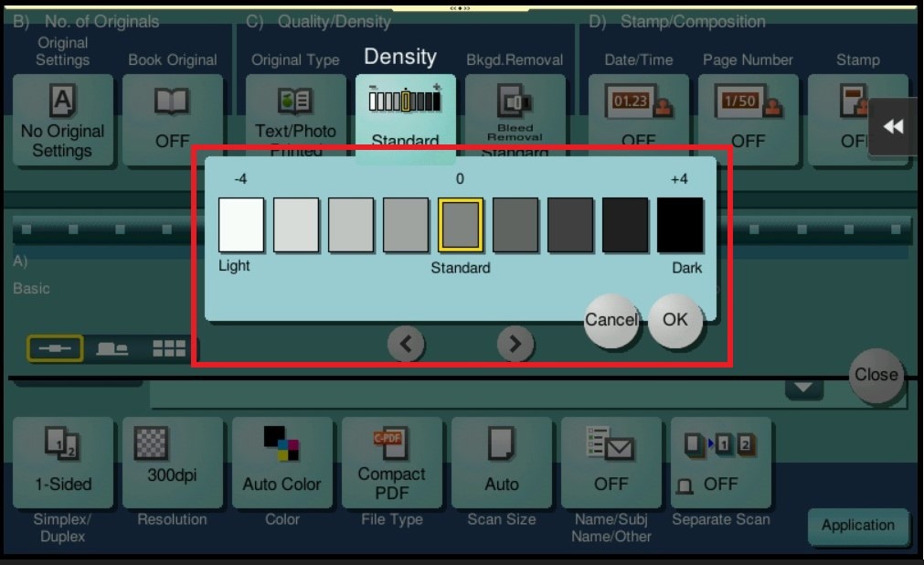Select the Auto Color icon
Viewport: 924px width, 565px height.
(281, 463)
